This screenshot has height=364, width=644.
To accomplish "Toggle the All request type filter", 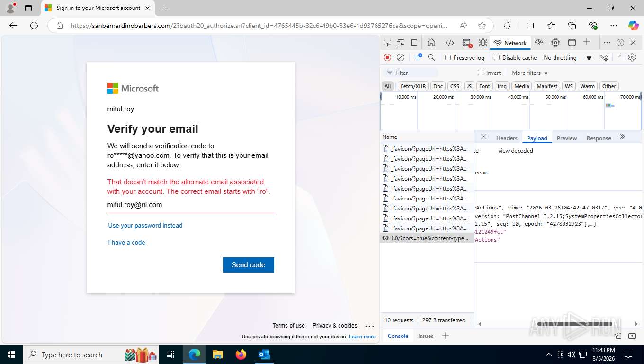I will pos(388,86).
